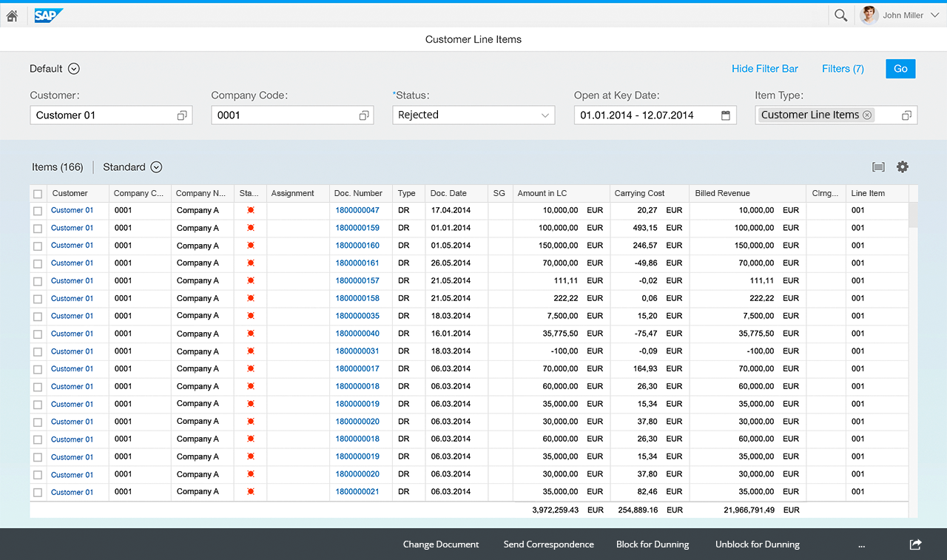The image size is (947, 560).
Task: Select the row of document 1800000031
Action: click(38, 351)
